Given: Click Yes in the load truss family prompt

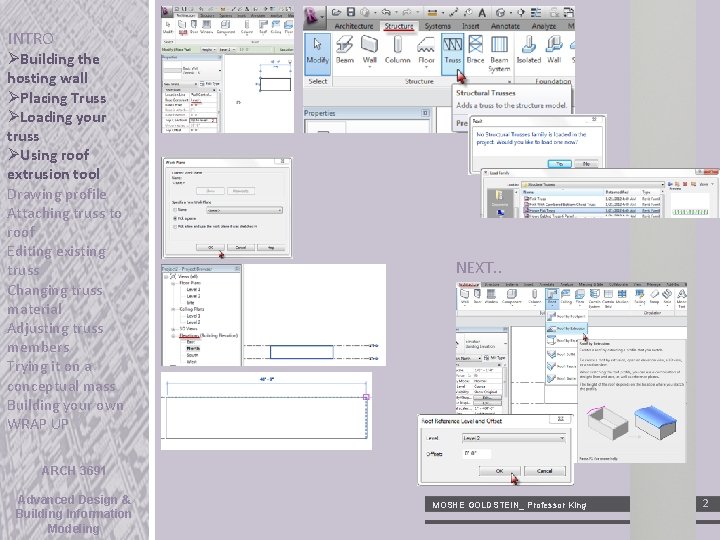Looking at the screenshot, I should point(560,163).
